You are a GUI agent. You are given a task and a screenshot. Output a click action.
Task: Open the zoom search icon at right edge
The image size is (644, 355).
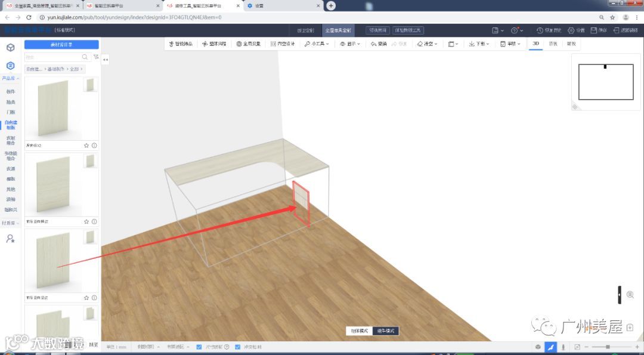point(630,295)
